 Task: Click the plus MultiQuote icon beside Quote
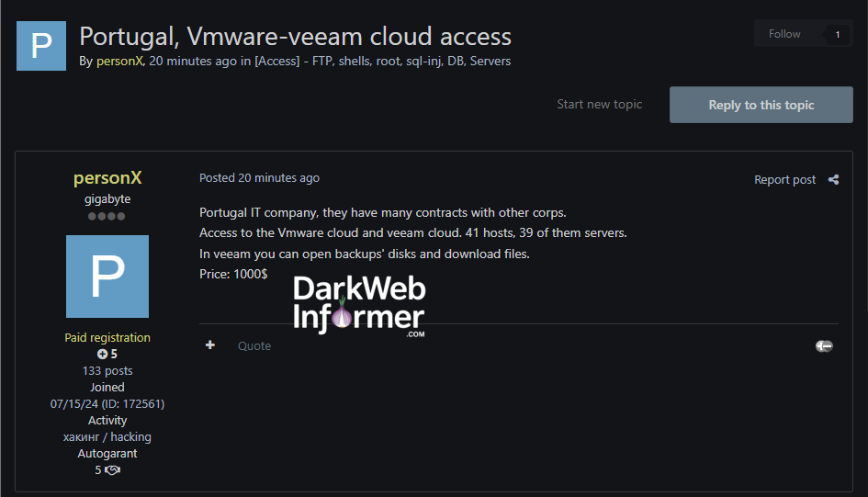(210, 345)
